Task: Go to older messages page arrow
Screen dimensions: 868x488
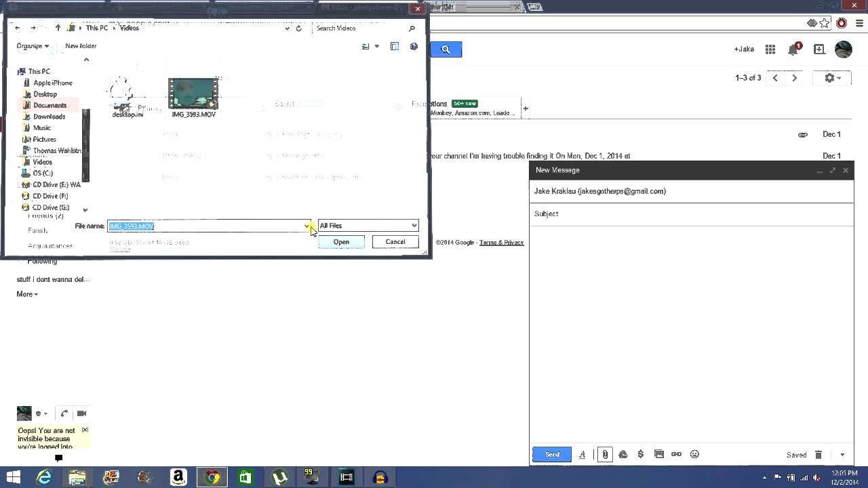Action: point(794,78)
